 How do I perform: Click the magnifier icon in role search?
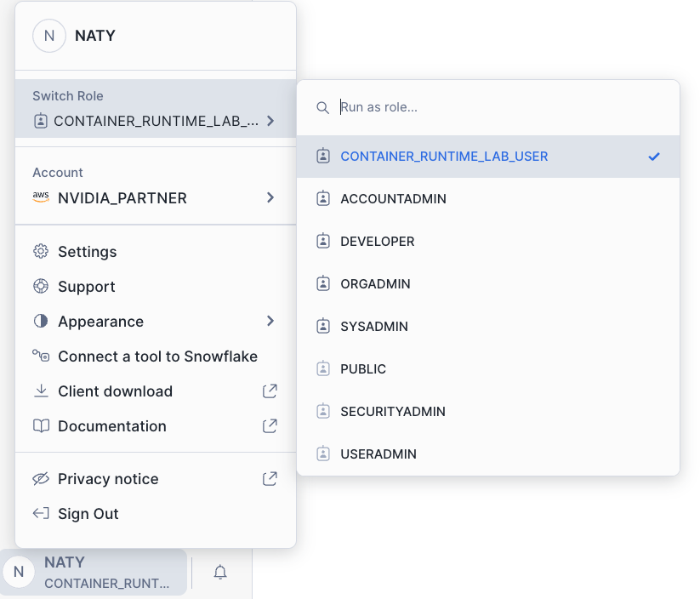tap(322, 108)
